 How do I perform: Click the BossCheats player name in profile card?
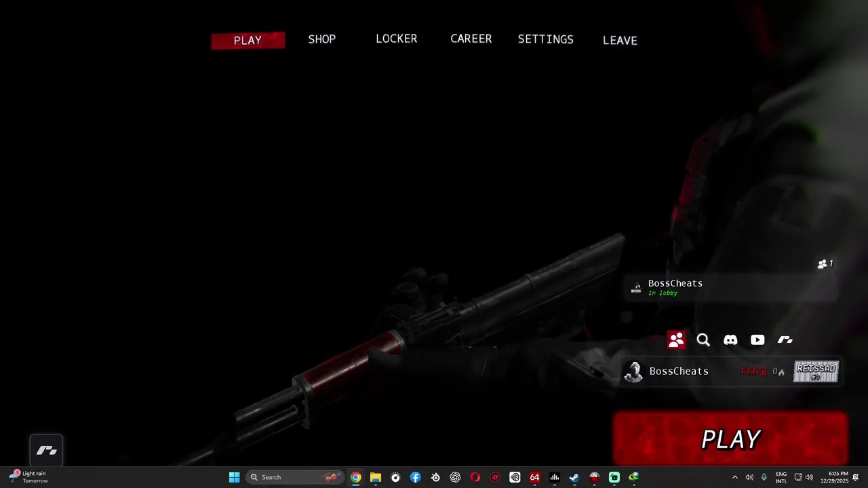click(x=679, y=371)
